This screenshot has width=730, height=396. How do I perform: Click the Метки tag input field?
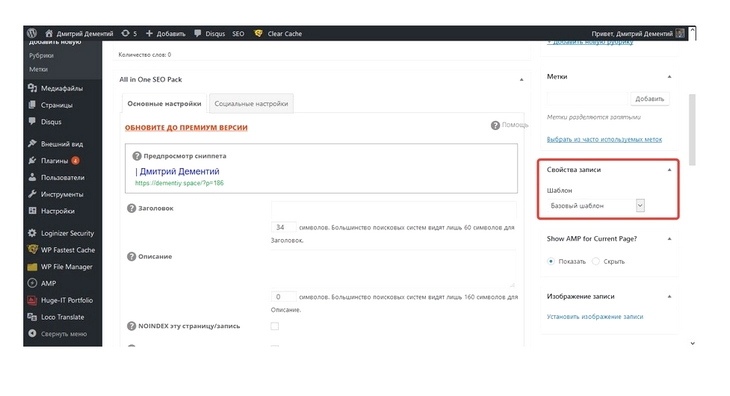(x=588, y=99)
